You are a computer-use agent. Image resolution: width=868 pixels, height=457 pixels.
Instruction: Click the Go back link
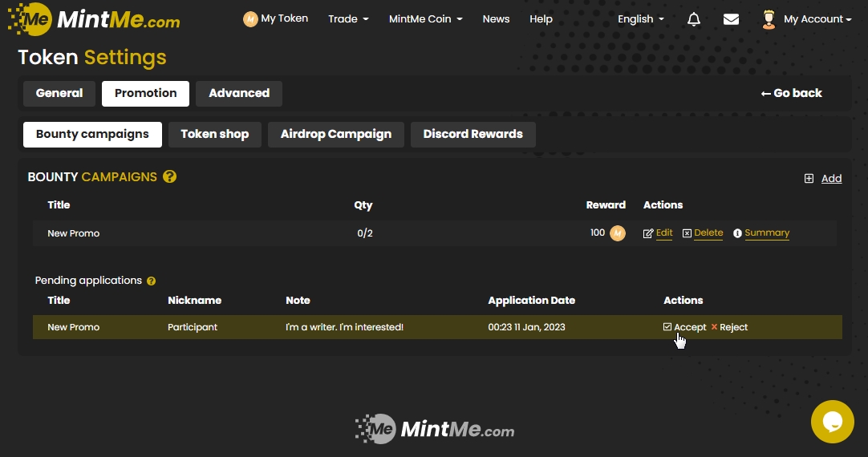click(x=791, y=93)
